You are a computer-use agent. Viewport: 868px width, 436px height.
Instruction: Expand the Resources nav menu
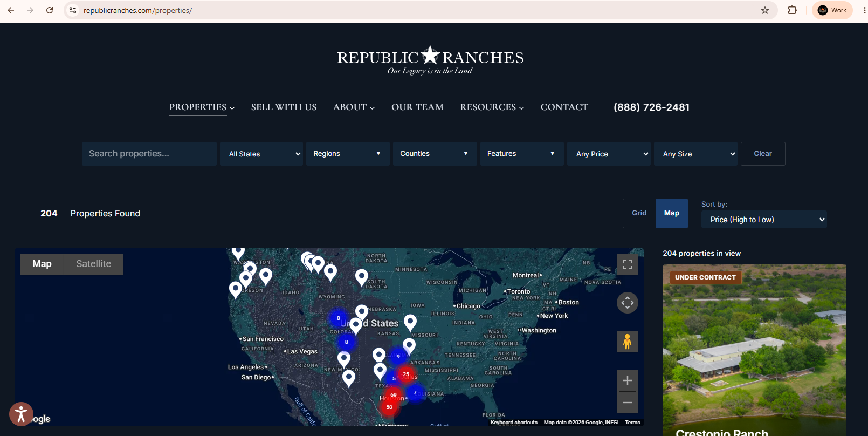tap(492, 107)
